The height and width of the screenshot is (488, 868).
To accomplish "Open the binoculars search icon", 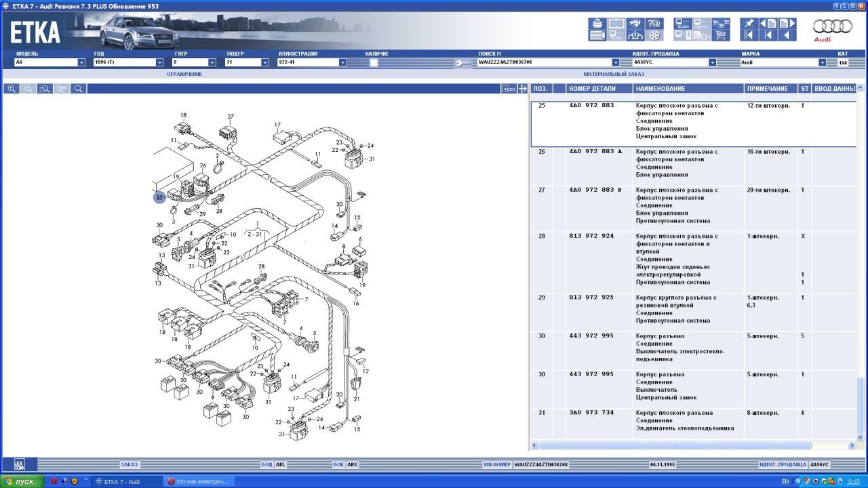I will 635,24.
